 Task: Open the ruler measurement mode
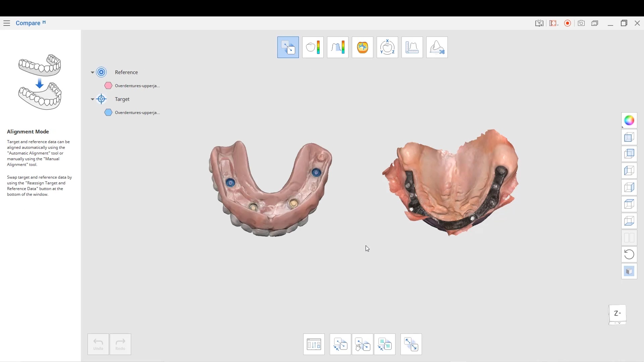click(x=412, y=47)
